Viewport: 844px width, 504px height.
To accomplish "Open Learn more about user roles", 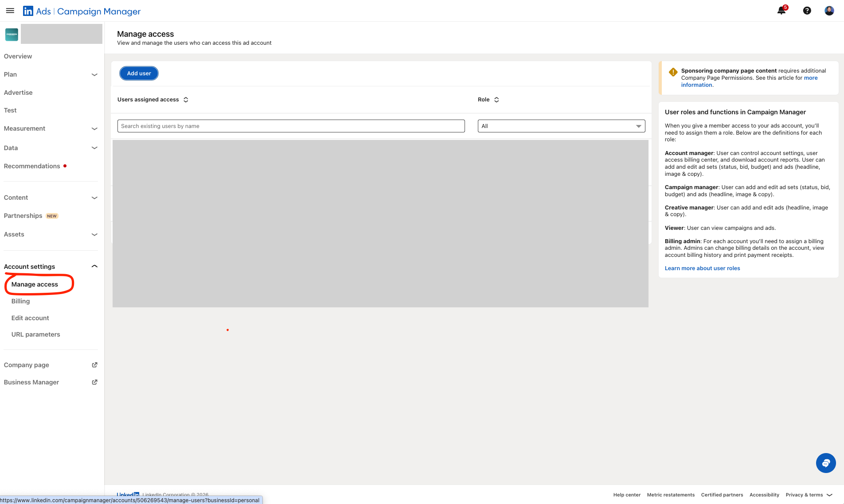I will (702, 268).
